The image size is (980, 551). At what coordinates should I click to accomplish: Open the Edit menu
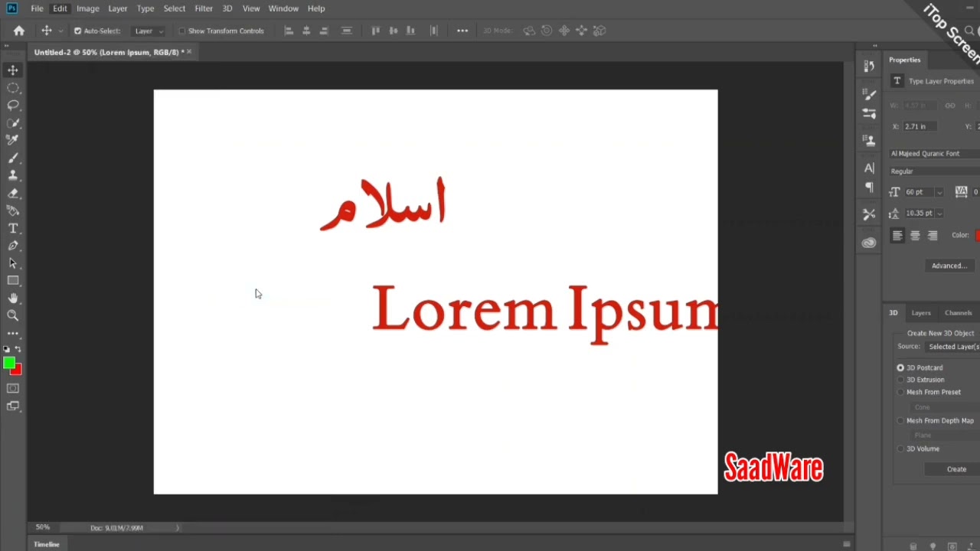click(60, 8)
